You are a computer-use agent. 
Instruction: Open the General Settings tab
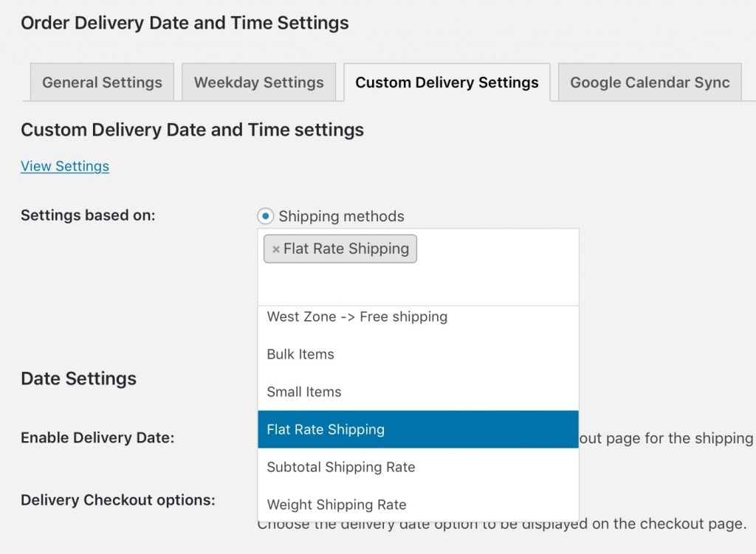coord(102,83)
